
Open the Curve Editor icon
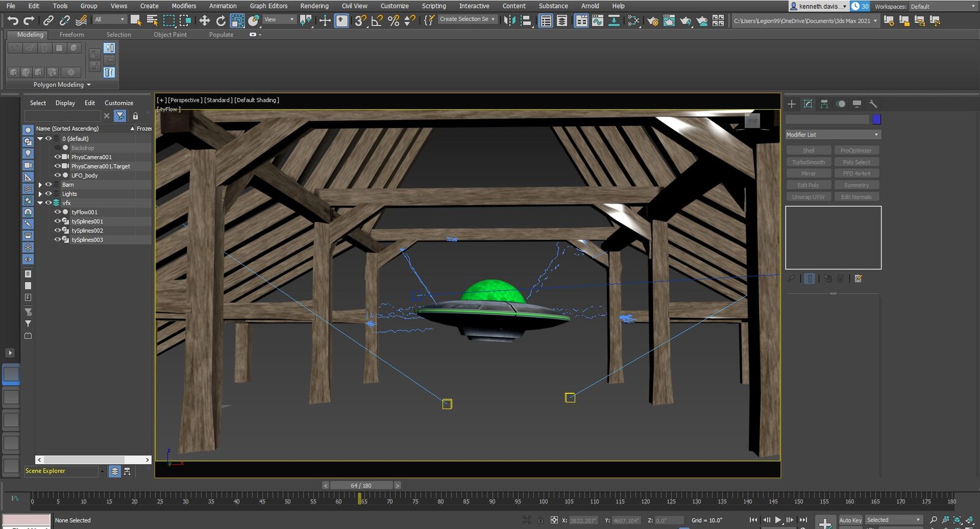point(597,21)
